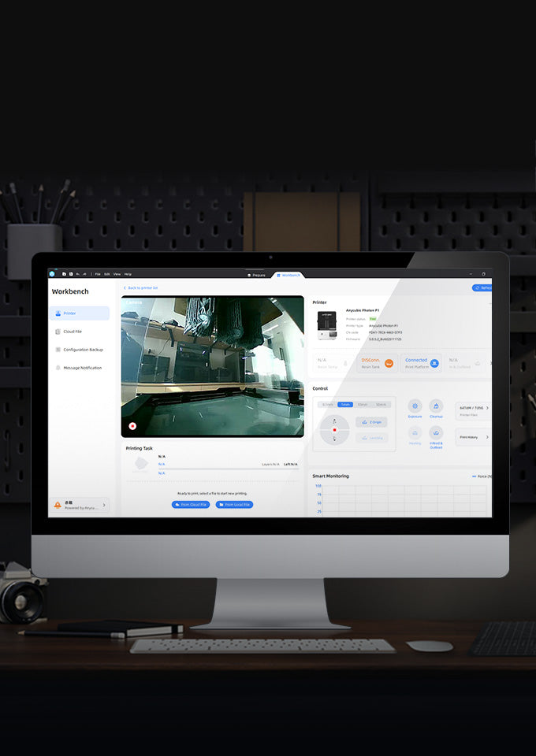Select the 50mm step distance option
Image resolution: width=536 pixels, height=756 pixels.
[381, 405]
